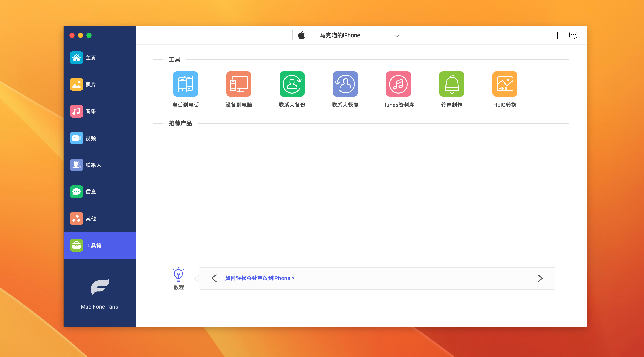The height and width of the screenshot is (357, 644).
Task: Open the 照片 photos icon in sidebar
Action: [x=76, y=84]
